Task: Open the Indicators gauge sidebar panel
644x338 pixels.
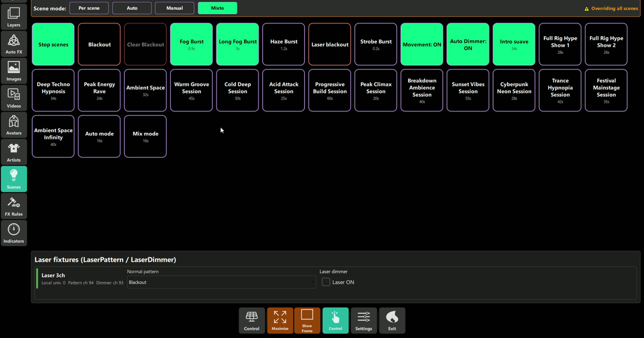Action: coord(14,233)
